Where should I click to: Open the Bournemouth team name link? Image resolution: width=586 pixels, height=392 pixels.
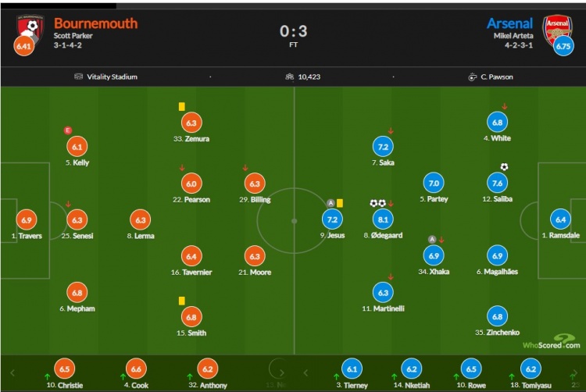(x=95, y=23)
